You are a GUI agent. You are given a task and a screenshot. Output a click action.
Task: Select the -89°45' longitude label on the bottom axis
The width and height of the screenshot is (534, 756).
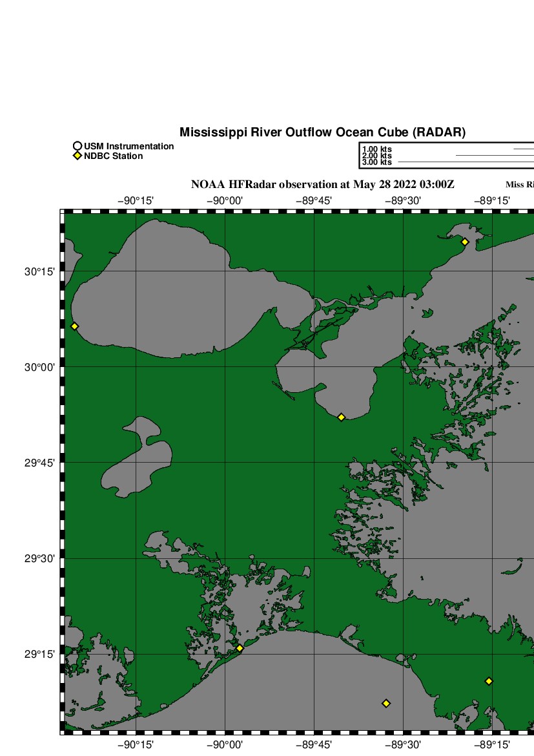click(314, 744)
